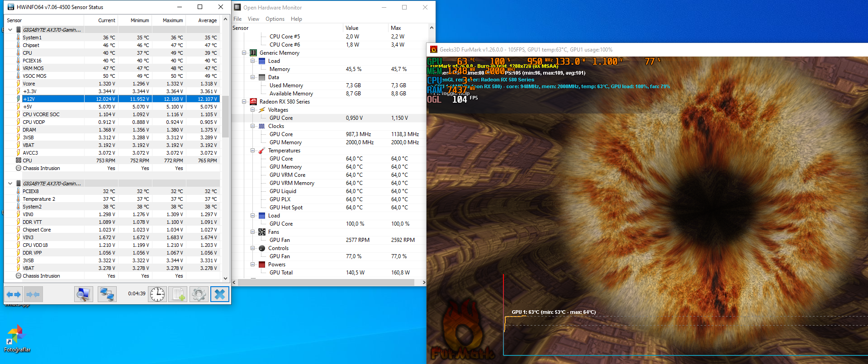Click the ATI Radeon RX 580 icon
The height and width of the screenshot is (364, 868).
coord(253,102)
